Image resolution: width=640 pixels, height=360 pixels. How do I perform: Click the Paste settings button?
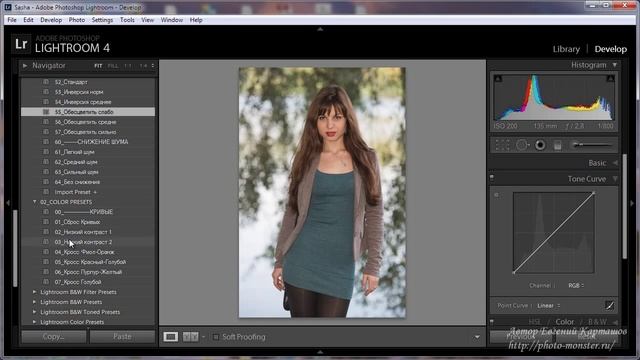(122, 337)
